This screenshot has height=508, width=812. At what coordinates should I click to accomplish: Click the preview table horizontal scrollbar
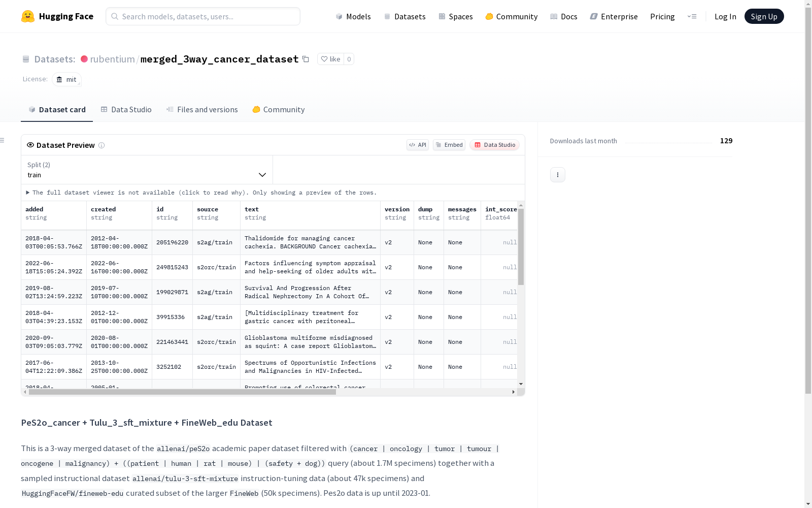182,392
